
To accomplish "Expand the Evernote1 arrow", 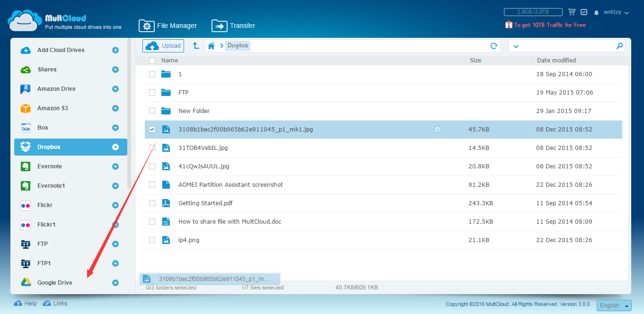I will click(115, 186).
